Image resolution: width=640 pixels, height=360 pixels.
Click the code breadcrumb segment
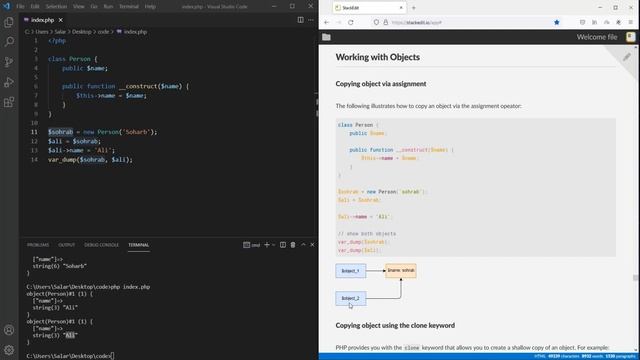click(103, 32)
